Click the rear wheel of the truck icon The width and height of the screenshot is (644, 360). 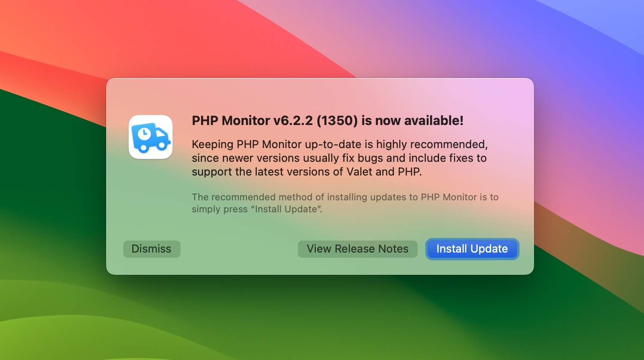pos(143,148)
